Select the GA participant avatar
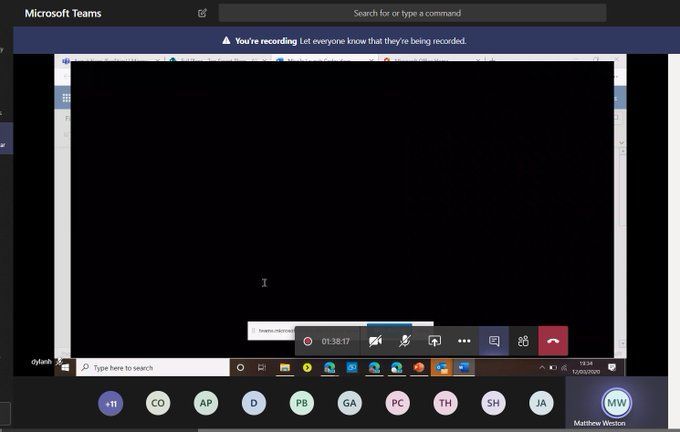 (x=350, y=403)
